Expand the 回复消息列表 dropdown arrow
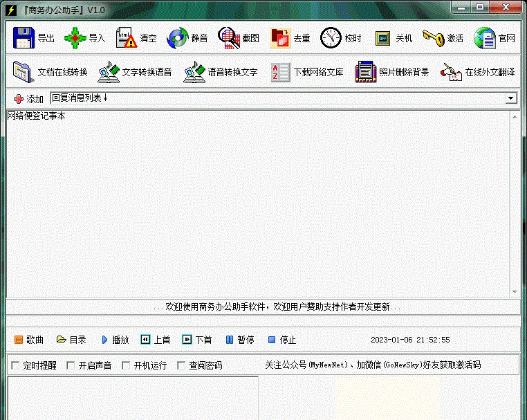This screenshot has width=527, height=420. point(511,98)
